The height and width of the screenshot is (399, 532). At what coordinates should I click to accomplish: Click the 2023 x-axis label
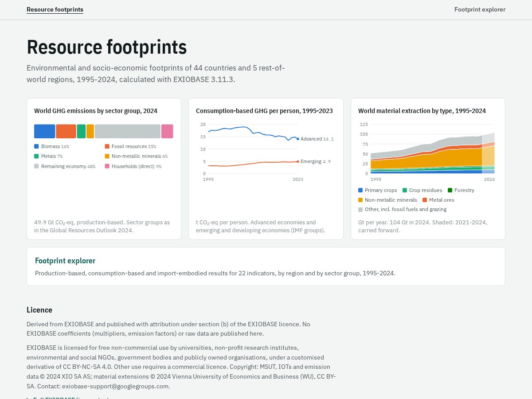click(x=298, y=180)
